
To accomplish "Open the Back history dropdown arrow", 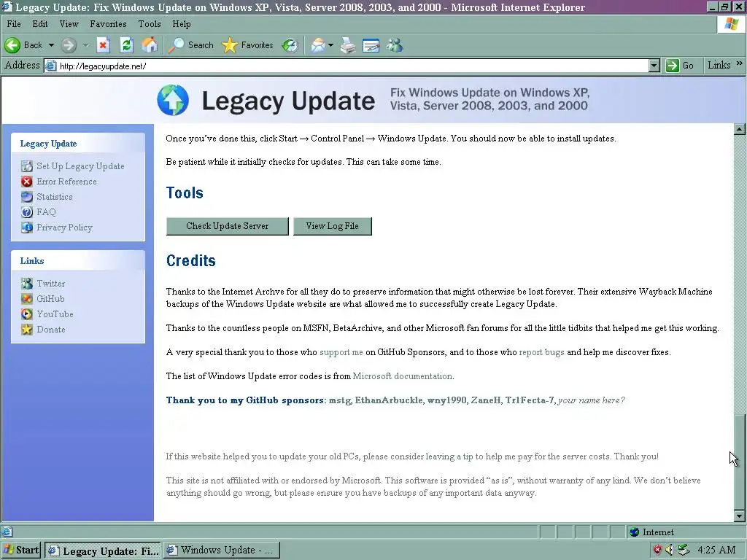I will [51, 45].
